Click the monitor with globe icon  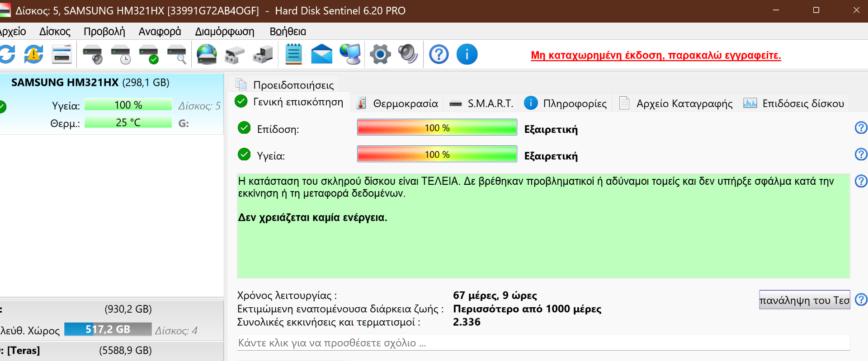tap(350, 54)
